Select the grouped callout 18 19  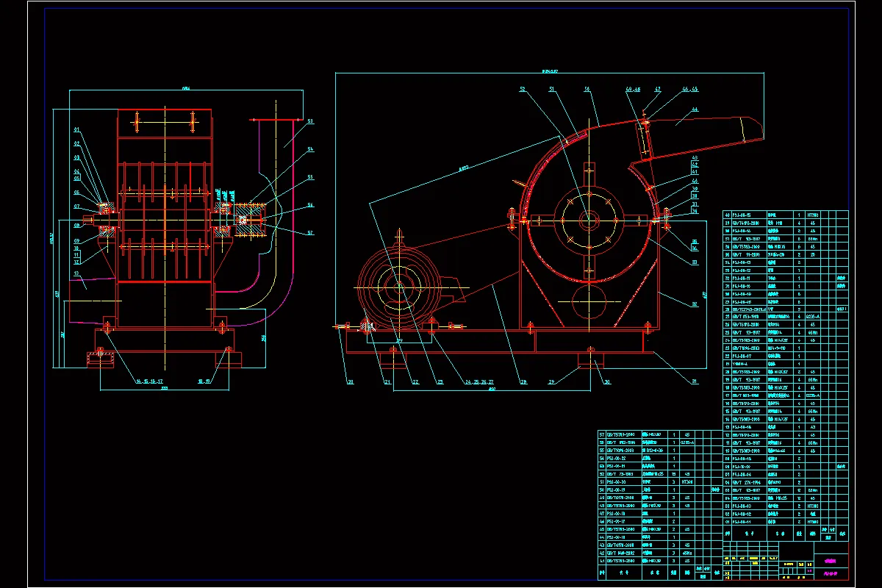(204, 381)
